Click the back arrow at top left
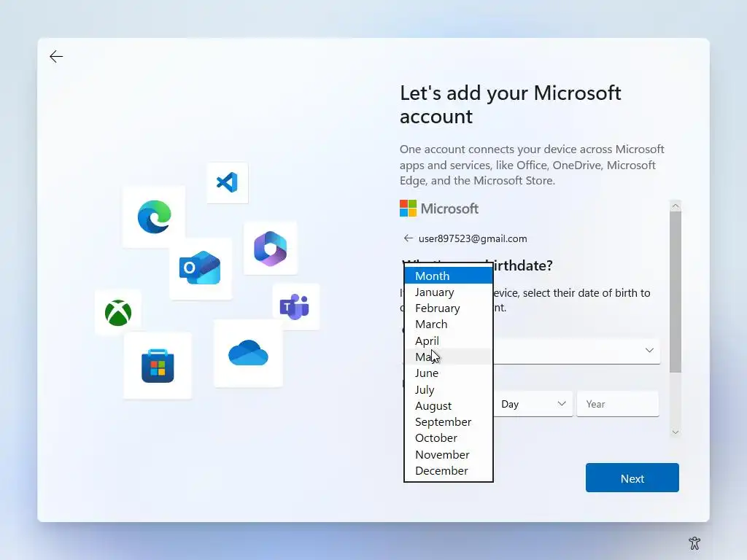 pyautogui.click(x=56, y=57)
